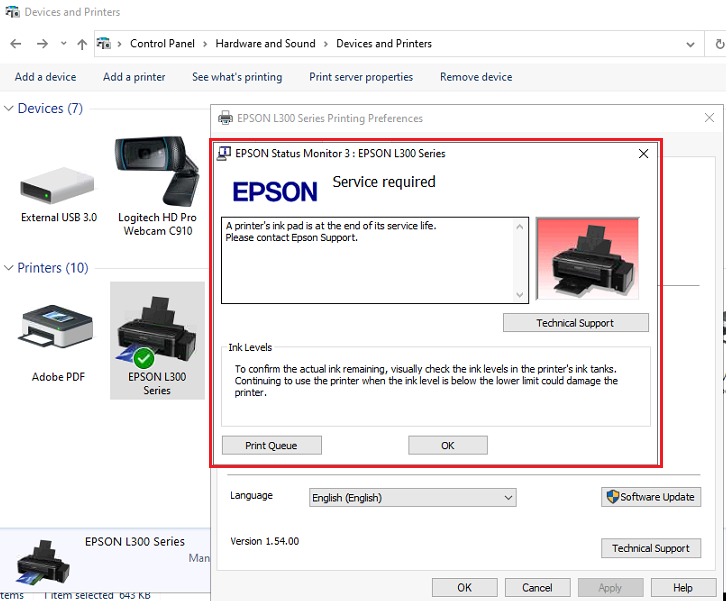726x601 pixels.
Task: Collapse the Printers (10) group
Action: point(8,268)
